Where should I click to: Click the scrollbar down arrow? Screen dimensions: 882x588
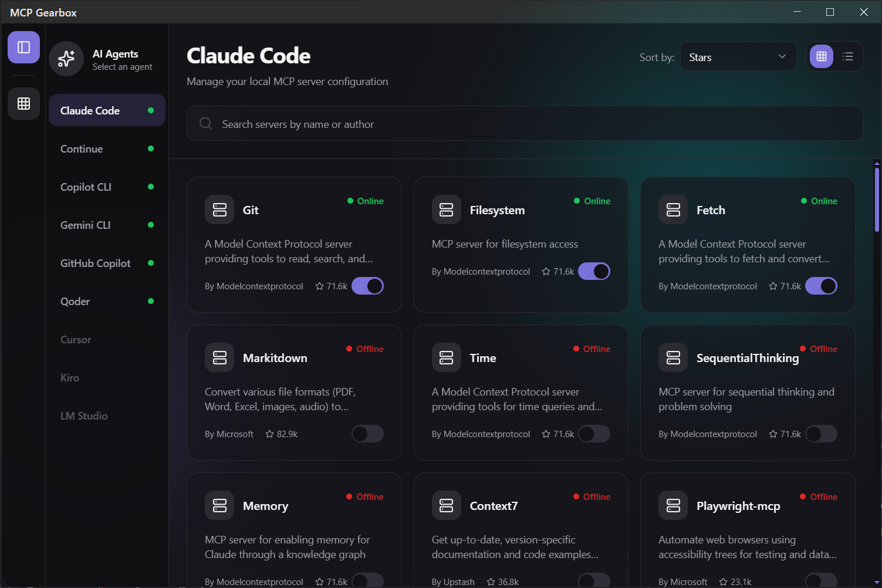(x=877, y=583)
